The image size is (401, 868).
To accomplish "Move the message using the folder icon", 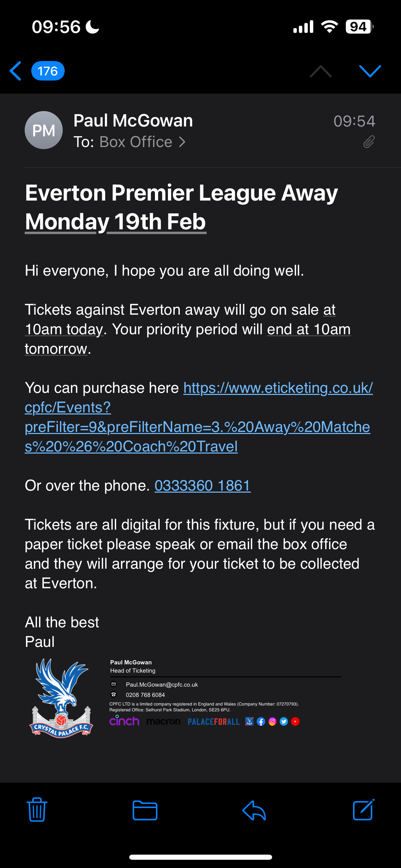I will tap(145, 810).
